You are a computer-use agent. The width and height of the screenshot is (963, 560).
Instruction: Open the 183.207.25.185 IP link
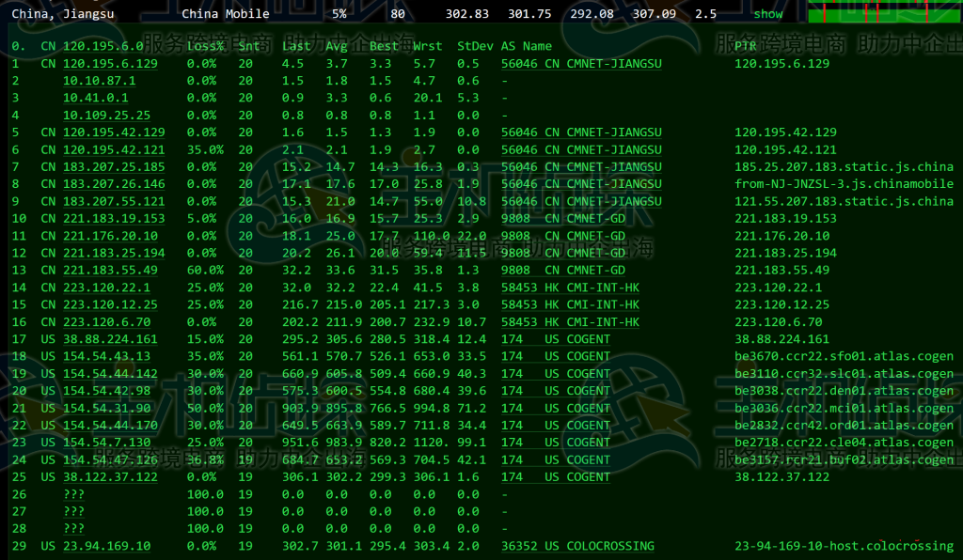click(113, 166)
